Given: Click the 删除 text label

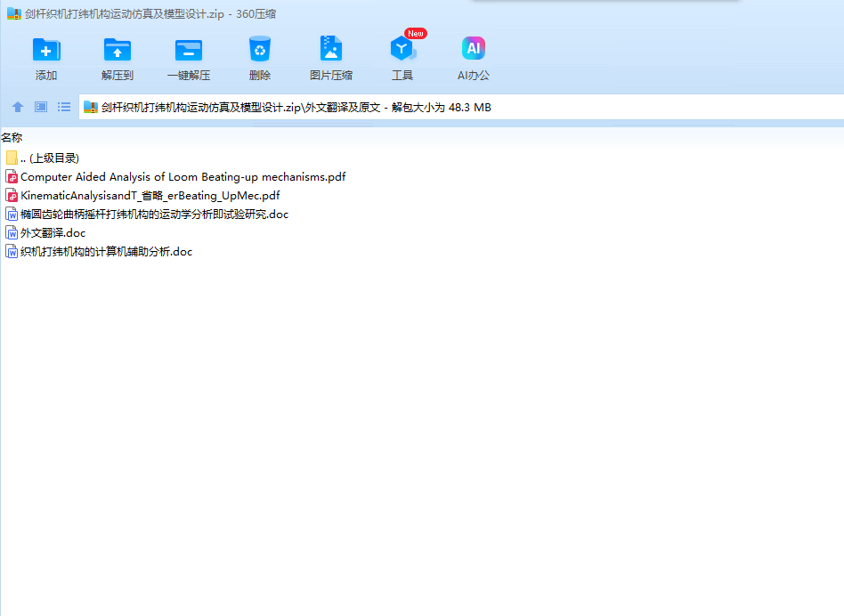Looking at the screenshot, I should [260, 76].
